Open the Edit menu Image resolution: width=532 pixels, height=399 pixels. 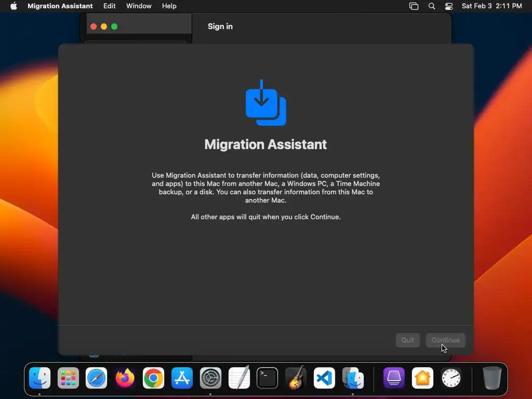point(109,6)
